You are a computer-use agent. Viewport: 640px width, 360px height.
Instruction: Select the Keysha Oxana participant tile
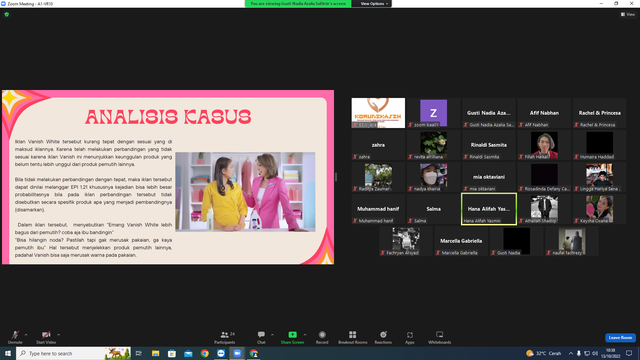coord(600,209)
